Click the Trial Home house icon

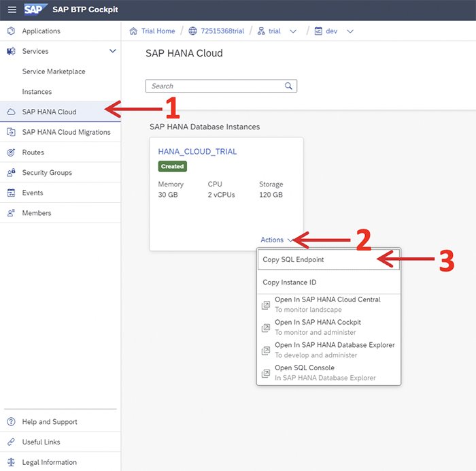pyautogui.click(x=133, y=31)
